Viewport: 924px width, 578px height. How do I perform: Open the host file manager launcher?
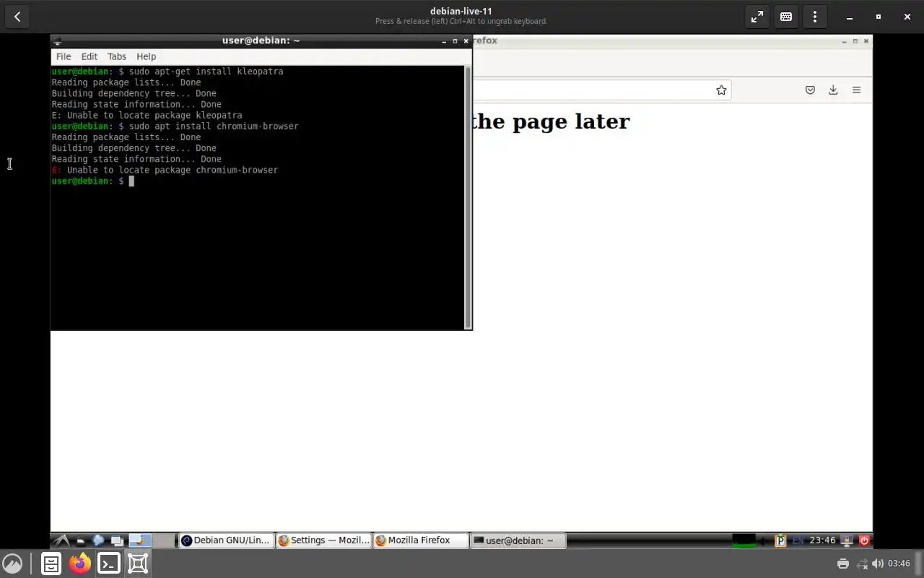(51, 564)
